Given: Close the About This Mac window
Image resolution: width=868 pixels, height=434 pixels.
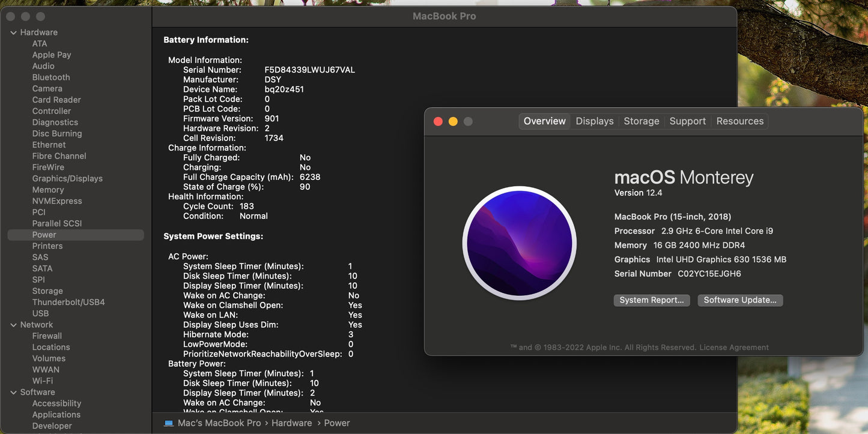Looking at the screenshot, I should [x=438, y=122].
